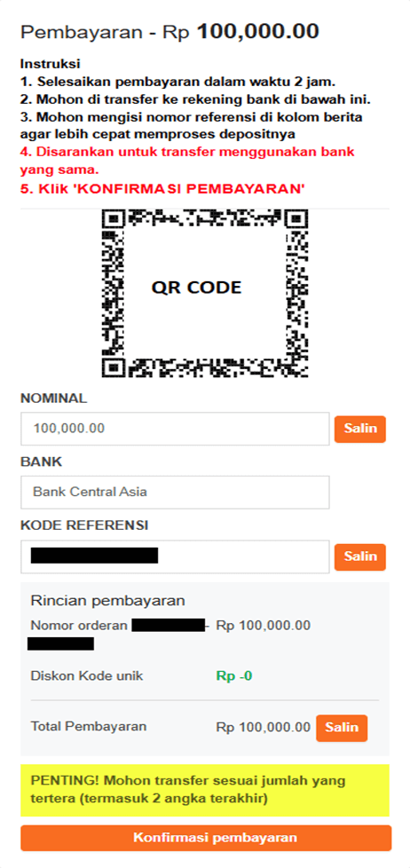Confirm payment via Konfirmasi pembayaran button
The height and width of the screenshot is (868, 410).
(x=206, y=838)
